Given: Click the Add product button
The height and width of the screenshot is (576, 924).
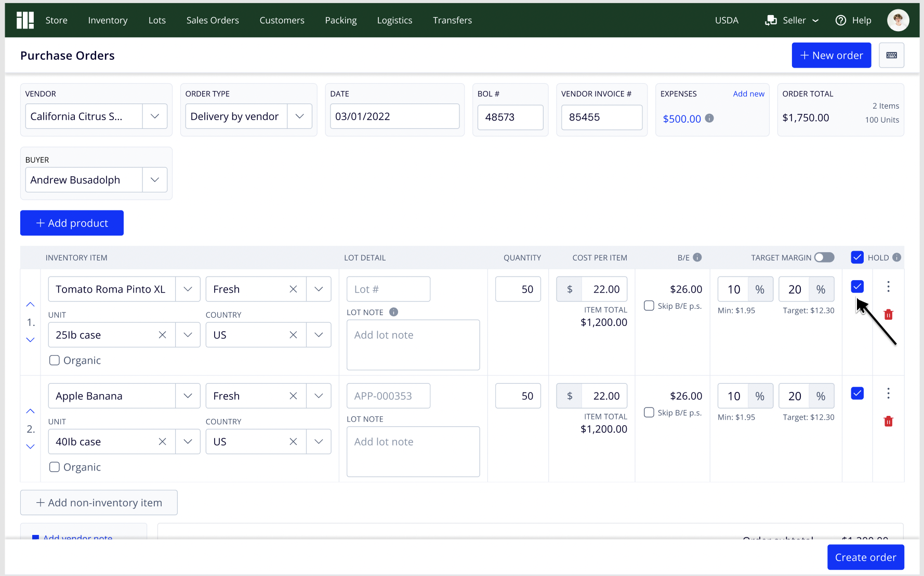Looking at the screenshot, I should (x=72, y=223).
